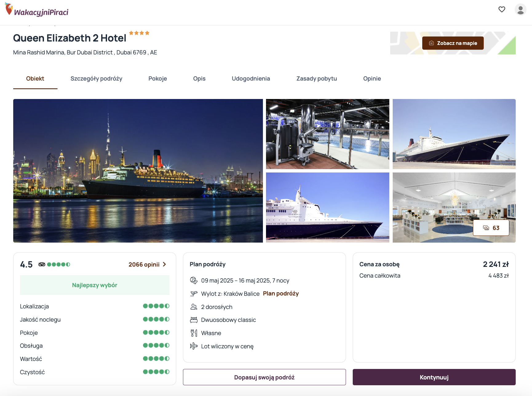
Task: Click the Obsługa rating bubbles
Action: (156, 345)
